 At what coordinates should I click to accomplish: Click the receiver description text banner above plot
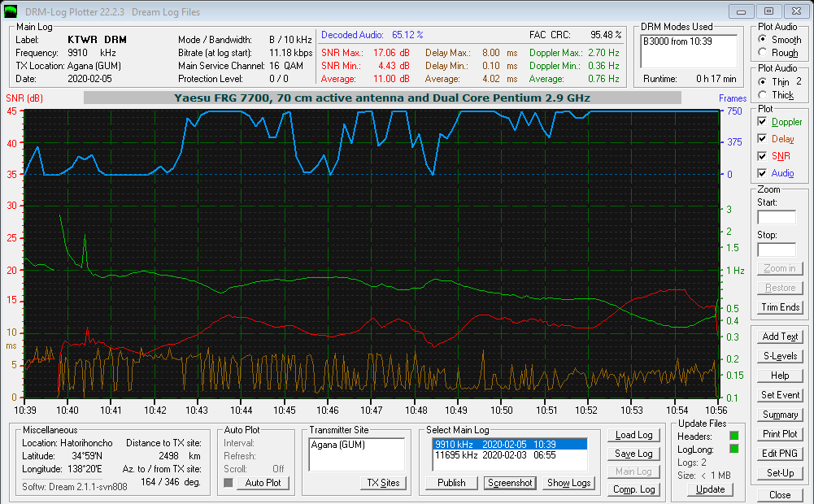pyautogui.click(x=382, y=98)
